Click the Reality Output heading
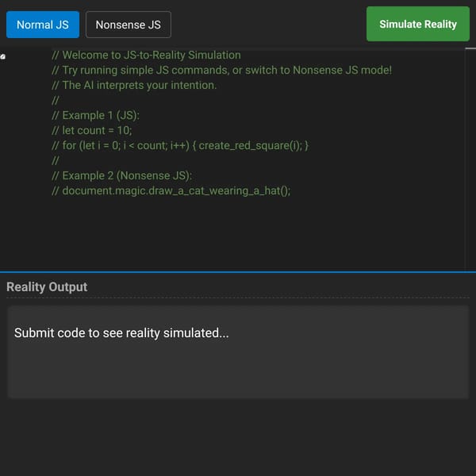The width and height of the screenshot is (476, 476). pos(47,287)
